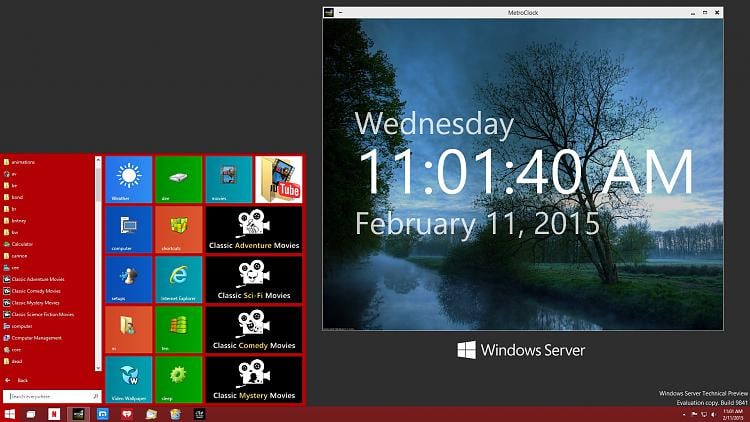The height and width of the screenshot is (422, 750).
Task: Open the orange shortcuts tile
Action: pos(178,229)
